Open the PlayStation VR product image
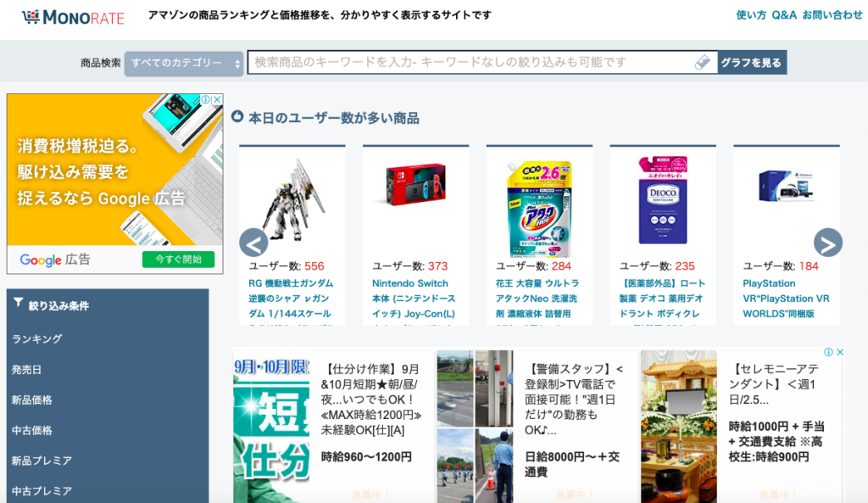Viewport: 868px width, 503px height. [786, 185]
